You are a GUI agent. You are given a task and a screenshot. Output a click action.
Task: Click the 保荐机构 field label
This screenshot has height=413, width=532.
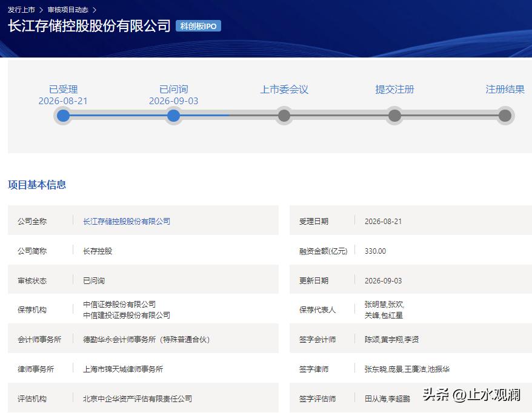[32, 309]
